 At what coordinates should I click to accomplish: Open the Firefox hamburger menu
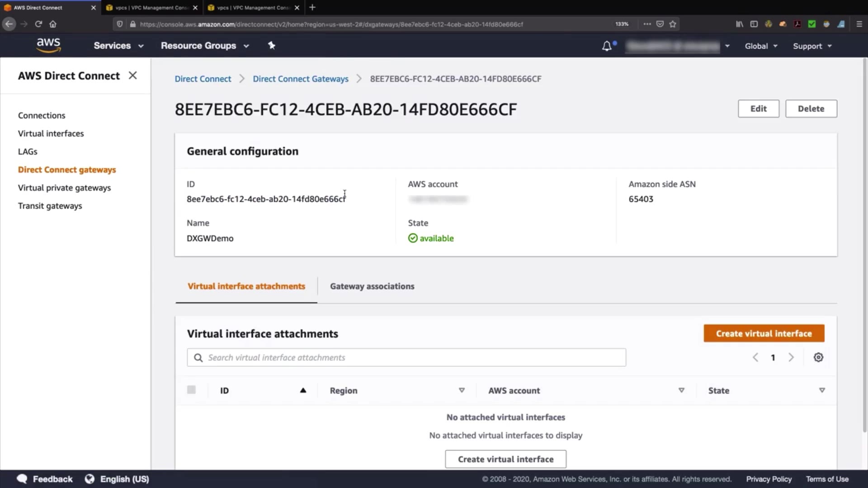[859, 24]
